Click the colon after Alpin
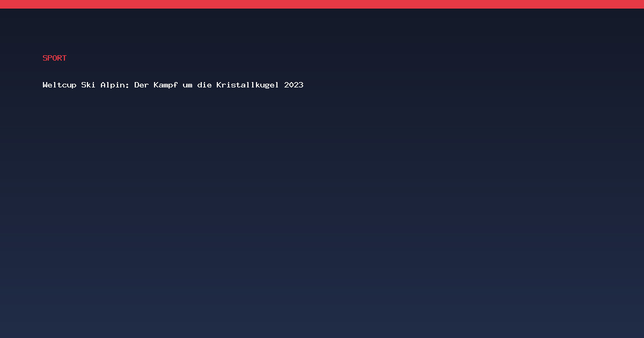This screenshot has width=644, height=338. tap(127, 85)
